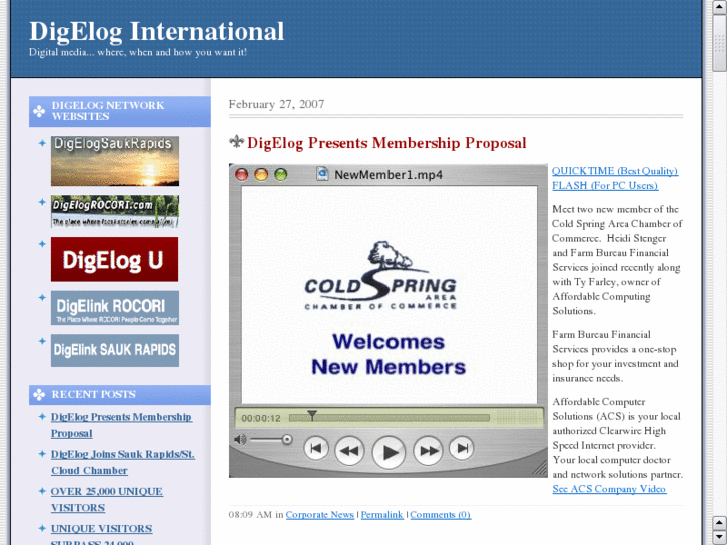Click the speaker volume icon

tap(240, 439)
